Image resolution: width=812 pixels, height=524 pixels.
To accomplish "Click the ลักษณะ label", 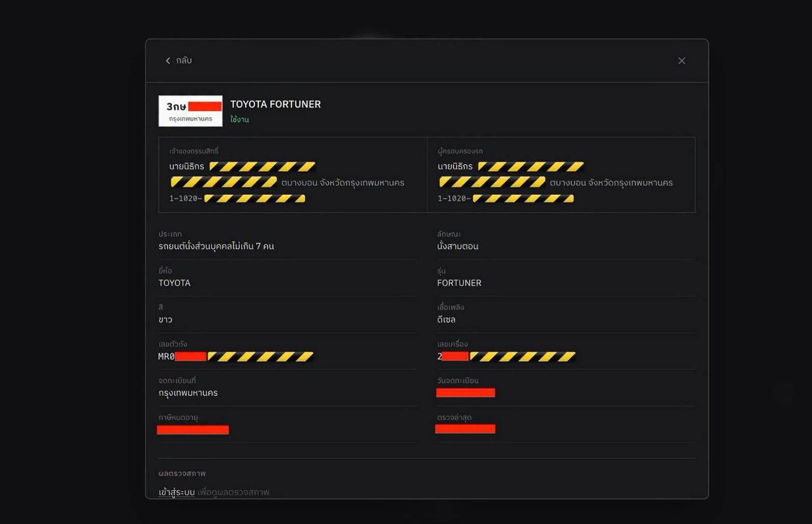I will pyautogui.click(x=449, y=234).
